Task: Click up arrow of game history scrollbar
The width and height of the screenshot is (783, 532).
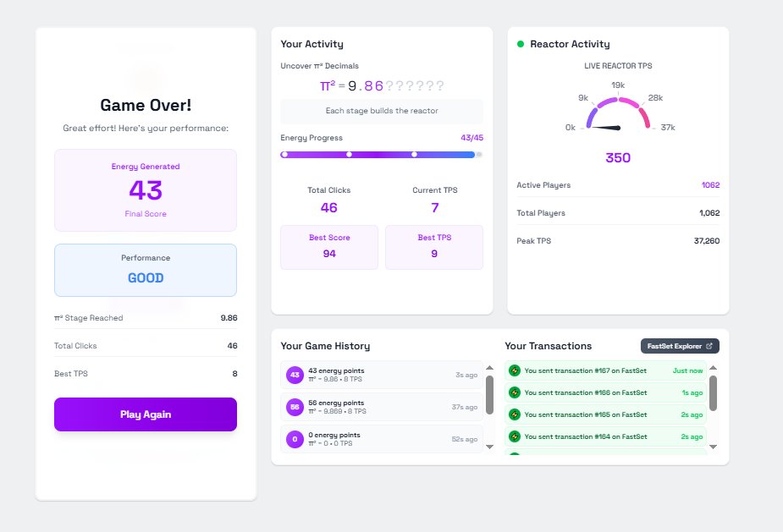Action: [x=489, y=368]
